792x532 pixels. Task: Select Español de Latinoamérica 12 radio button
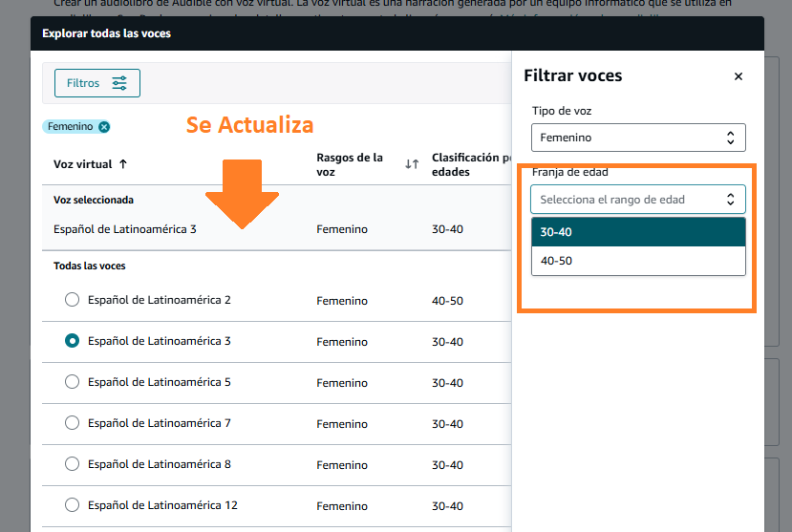pos(73,504)
